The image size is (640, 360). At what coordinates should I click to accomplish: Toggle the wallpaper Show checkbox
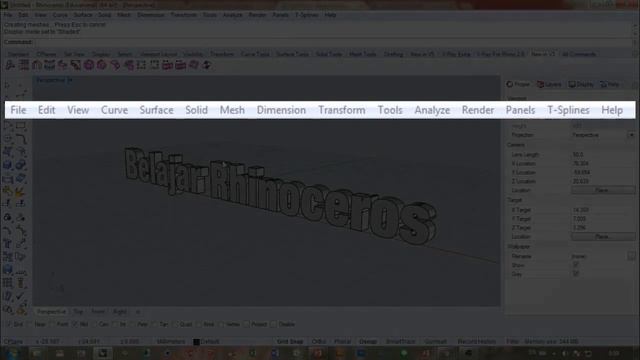576,265
